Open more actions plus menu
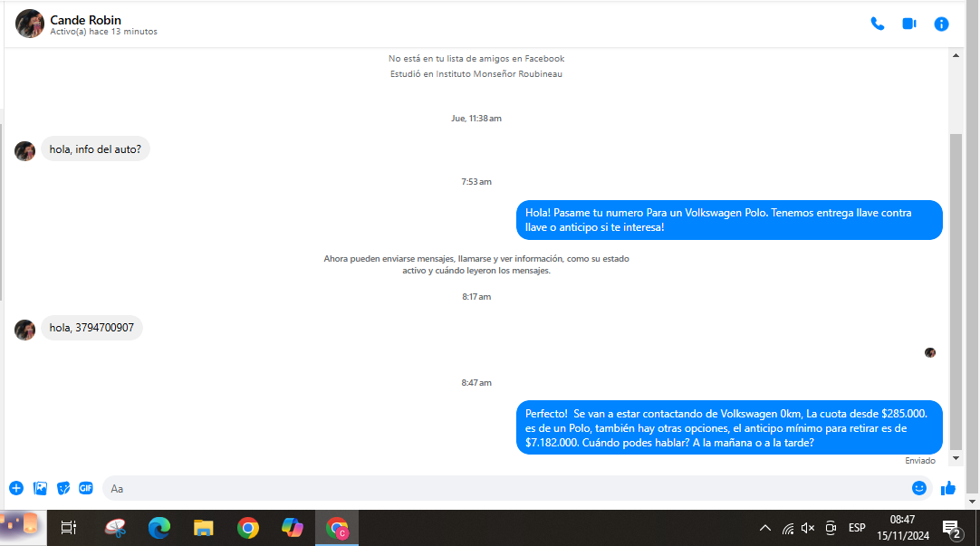This screenshot has width=980, height=546. click(16, 489)
